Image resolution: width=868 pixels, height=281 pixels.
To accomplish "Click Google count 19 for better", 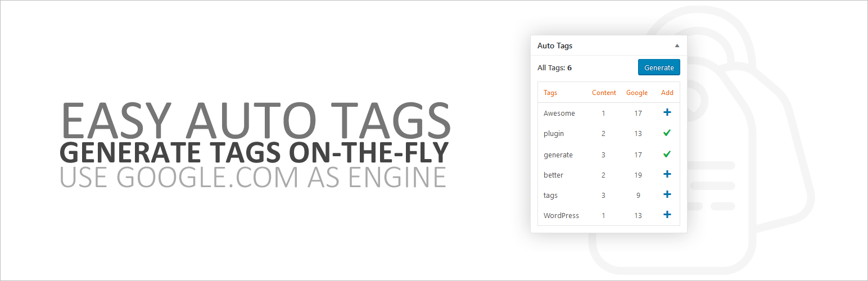I will click(x=638, y=175).
